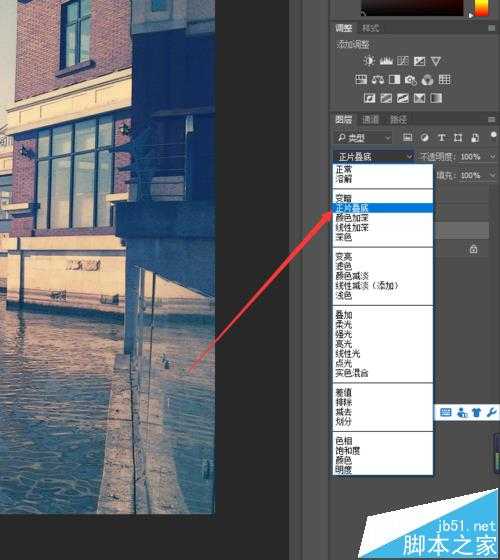Add a Color Lookup adjustment (grid icon)

tap(444, 79)
